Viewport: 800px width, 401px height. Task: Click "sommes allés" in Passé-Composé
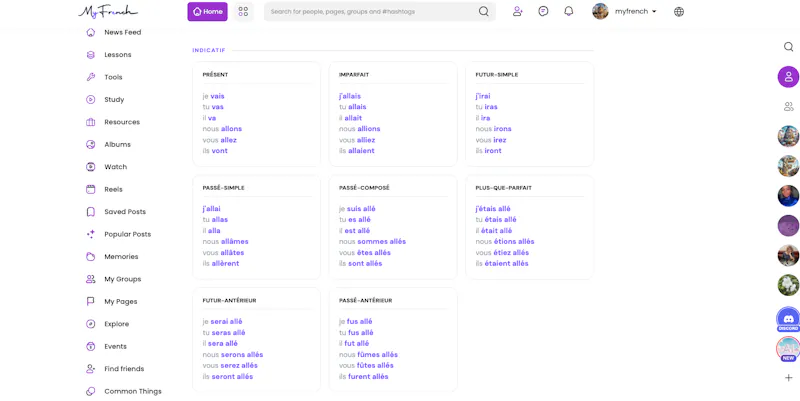point(382,241)
